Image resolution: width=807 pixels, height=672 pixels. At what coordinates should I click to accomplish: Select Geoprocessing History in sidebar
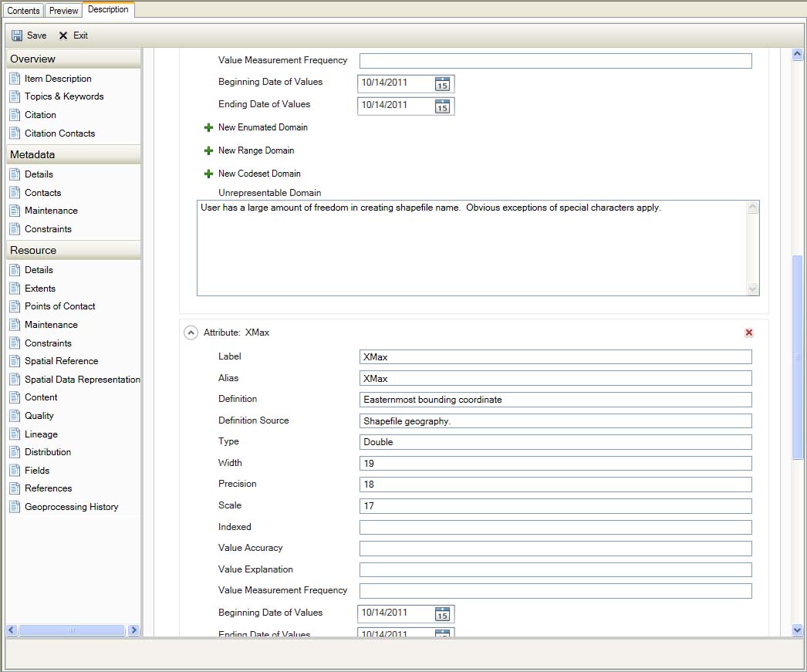click(71, 507)
